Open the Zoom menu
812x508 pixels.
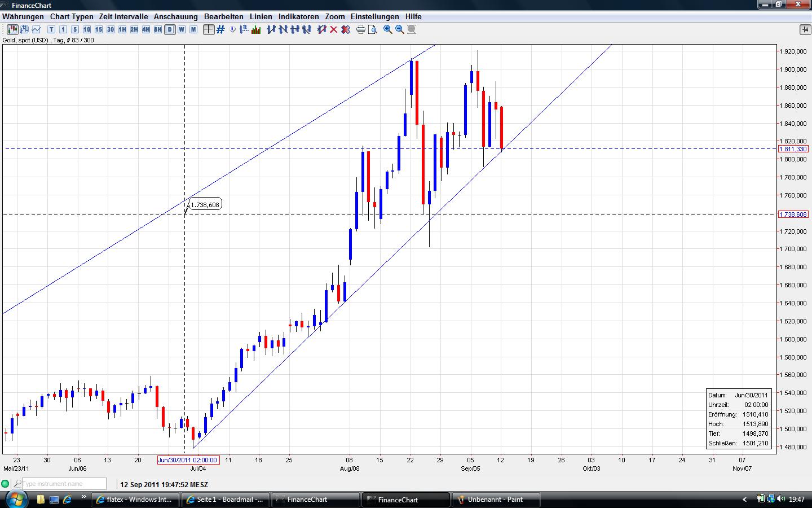(x=335, y=16)
